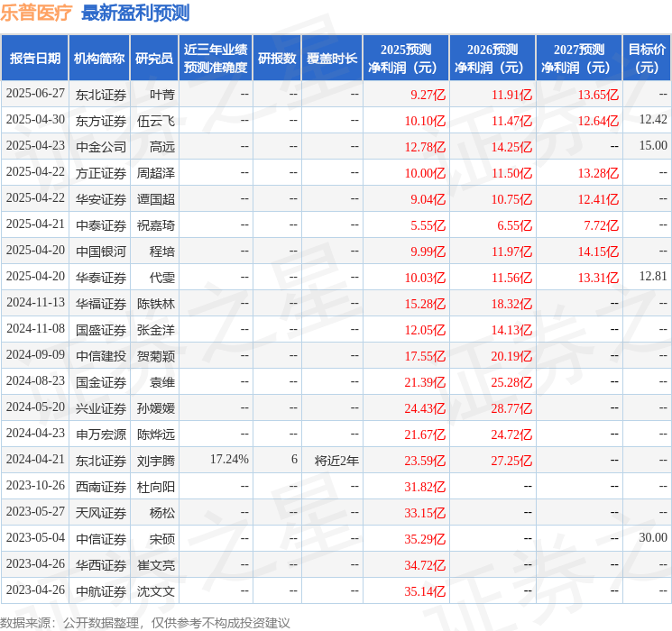Click the 35.29亿 profit forecast value
Screen dimensions: 672x631
pyautogui.click(x=425, y=538)
